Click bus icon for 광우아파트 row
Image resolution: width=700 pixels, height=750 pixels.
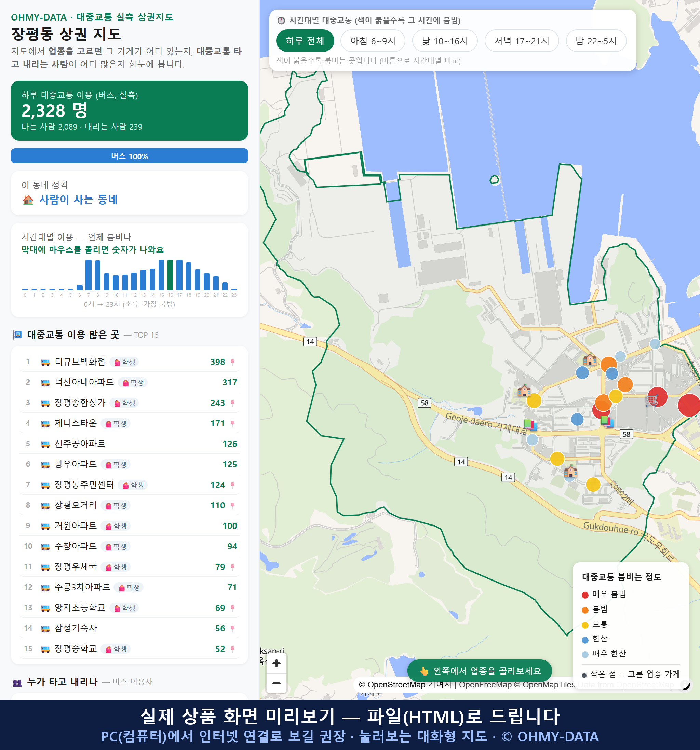pyautogui.click(x=45, y=464)
